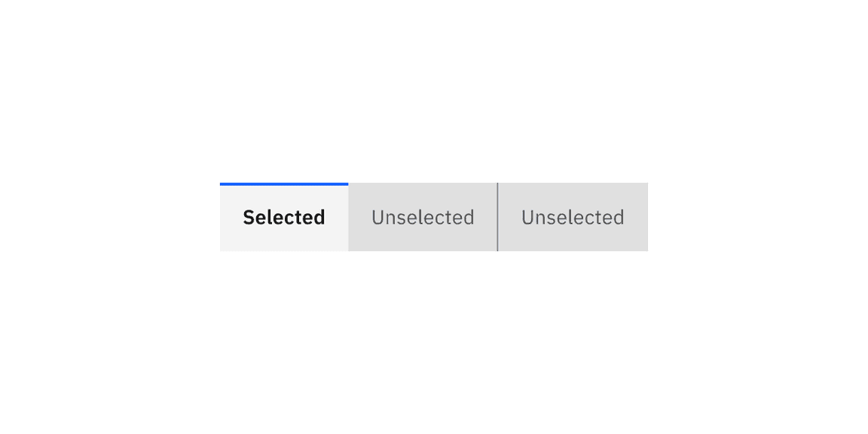This screenshot has width=868, height=434.
Task: Click the blue indicator line above Selected
Action: tap(284, 184)
